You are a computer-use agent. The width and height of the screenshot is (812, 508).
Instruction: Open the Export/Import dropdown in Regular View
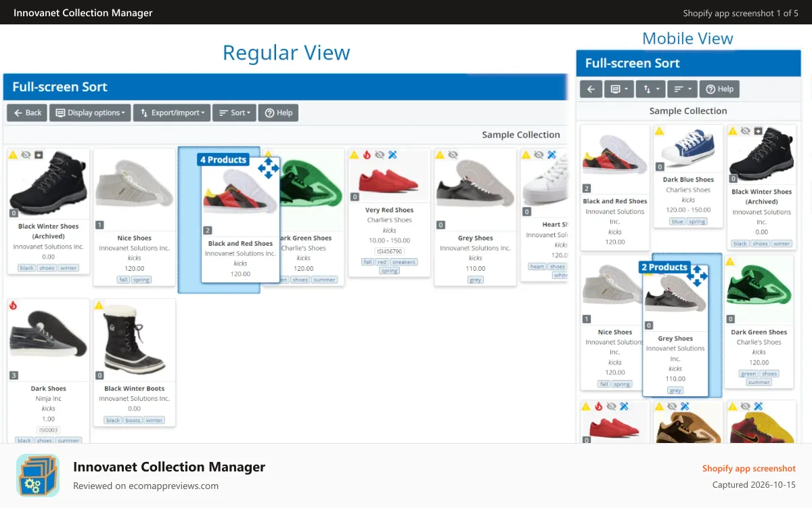172,112
